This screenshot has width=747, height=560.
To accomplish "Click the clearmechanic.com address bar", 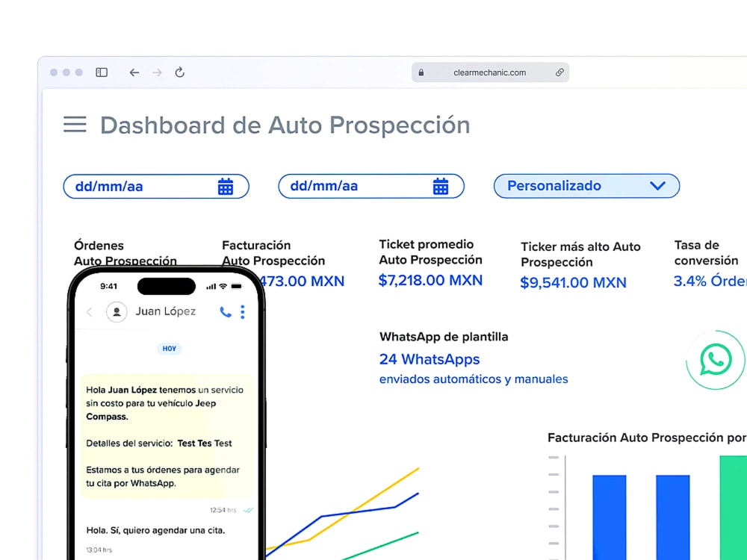I will click(x=490, y=72).
